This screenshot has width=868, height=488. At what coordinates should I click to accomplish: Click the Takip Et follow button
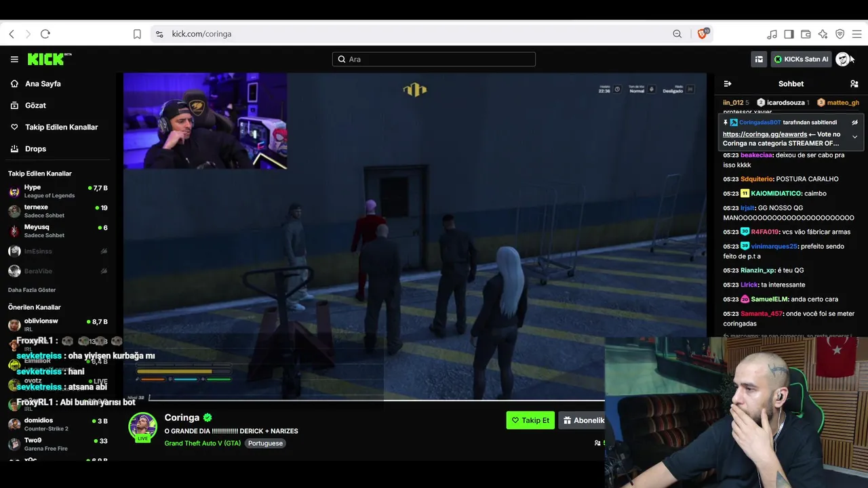point(530,420)
